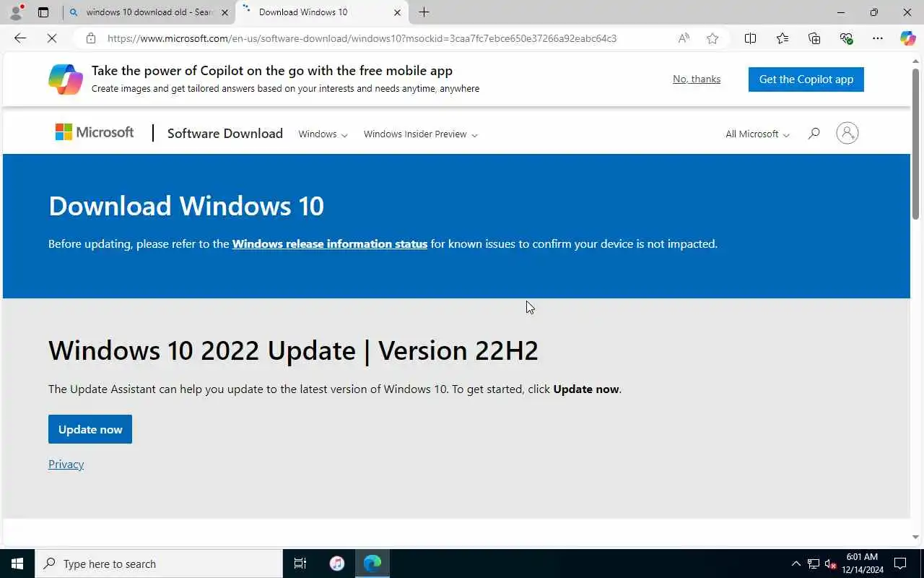Image resolution: width=924 pixels, height=578 pixels.
Task: Stop loading the page
Action: click(x=52, y=38)
